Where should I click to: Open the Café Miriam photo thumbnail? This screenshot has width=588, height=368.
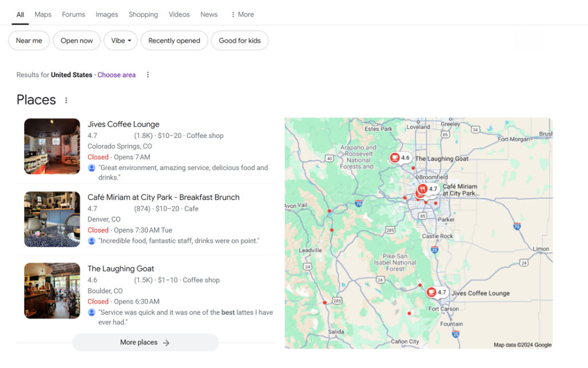(52, 219)
